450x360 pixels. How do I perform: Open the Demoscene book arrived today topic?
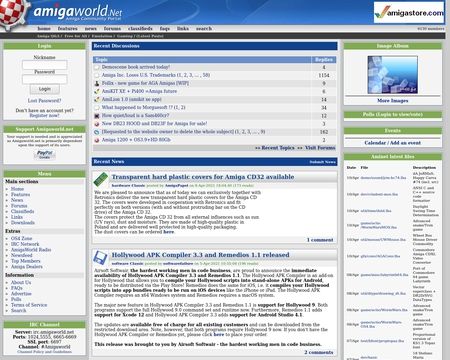(x=136, y=67)
